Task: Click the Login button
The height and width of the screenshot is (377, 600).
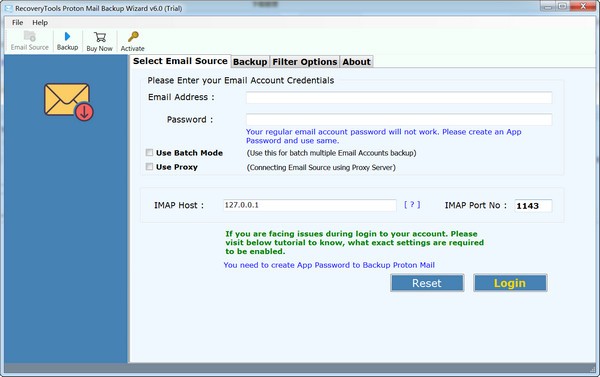Action: 510,283
